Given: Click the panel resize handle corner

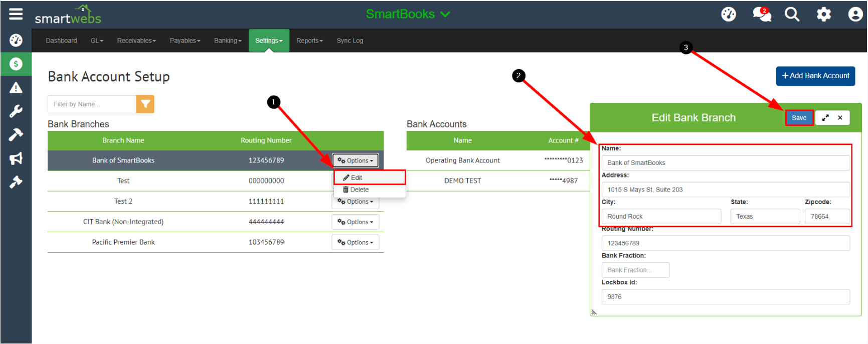Looking at the screenshot, I should point(594,312).
